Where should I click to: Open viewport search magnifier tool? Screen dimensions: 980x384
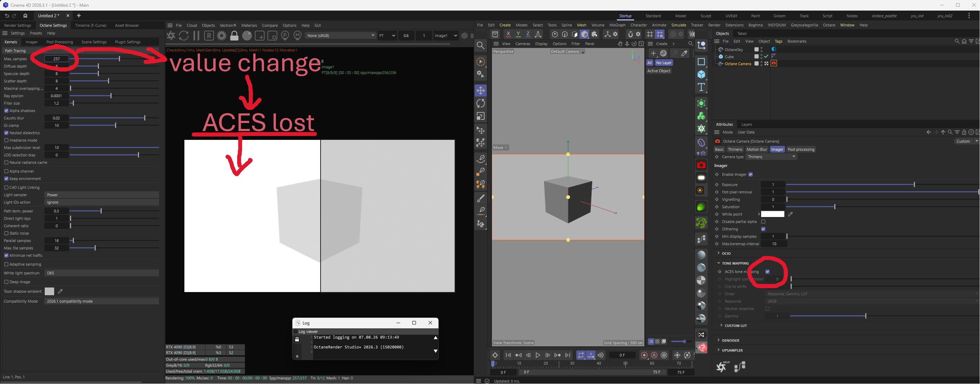click(481, 46)
